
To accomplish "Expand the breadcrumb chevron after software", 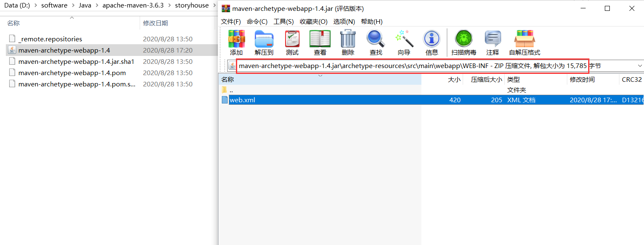I will 73,5.
